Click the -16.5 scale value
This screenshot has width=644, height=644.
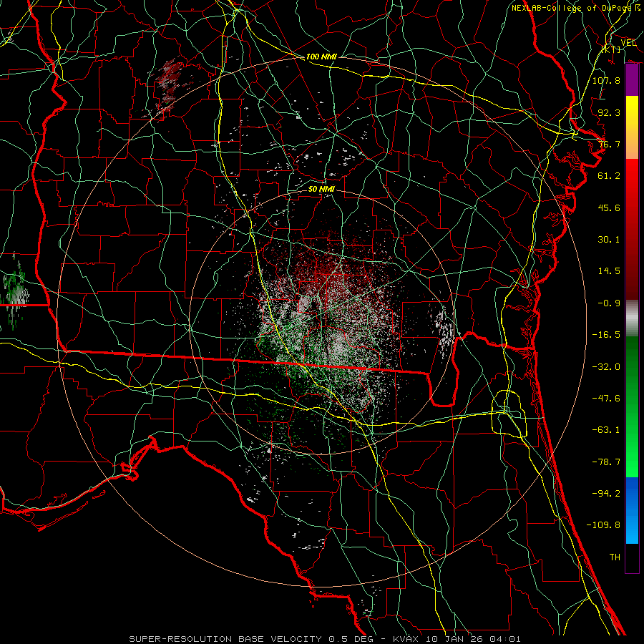606,335
